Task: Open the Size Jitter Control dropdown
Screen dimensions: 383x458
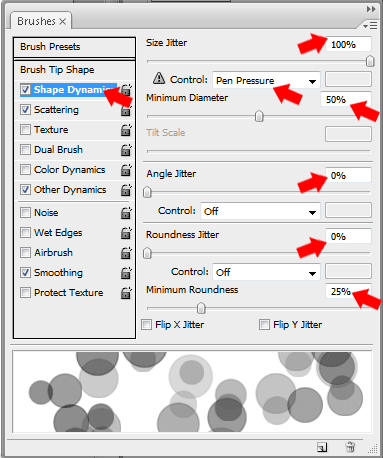Action: [266, 80]
